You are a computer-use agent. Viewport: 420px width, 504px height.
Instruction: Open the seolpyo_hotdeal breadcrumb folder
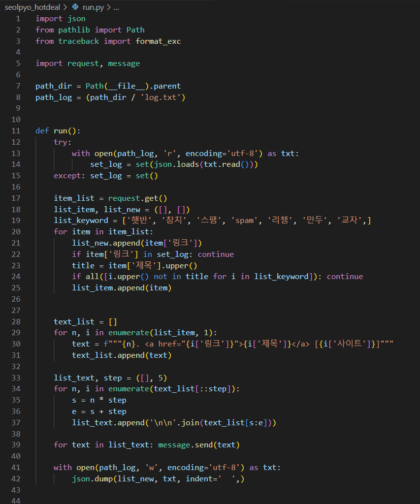(32, 7)
